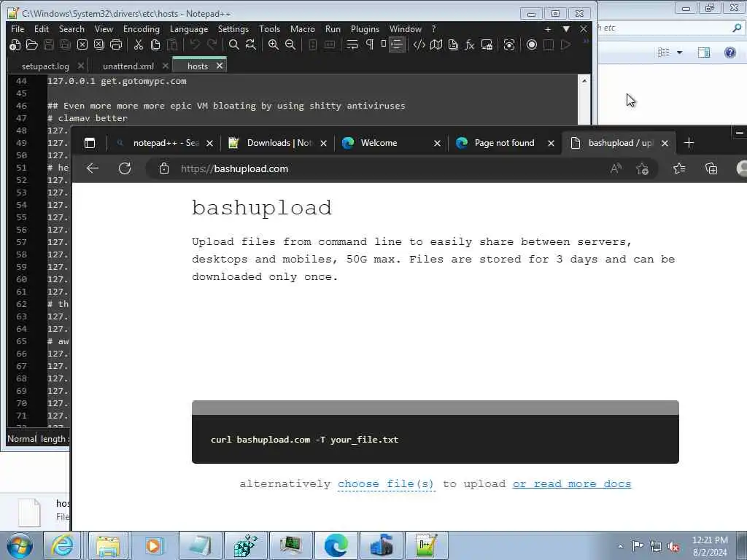Click the Cut scissors icon in Notepad++
The image size is (747, 560).
point(139,44)
